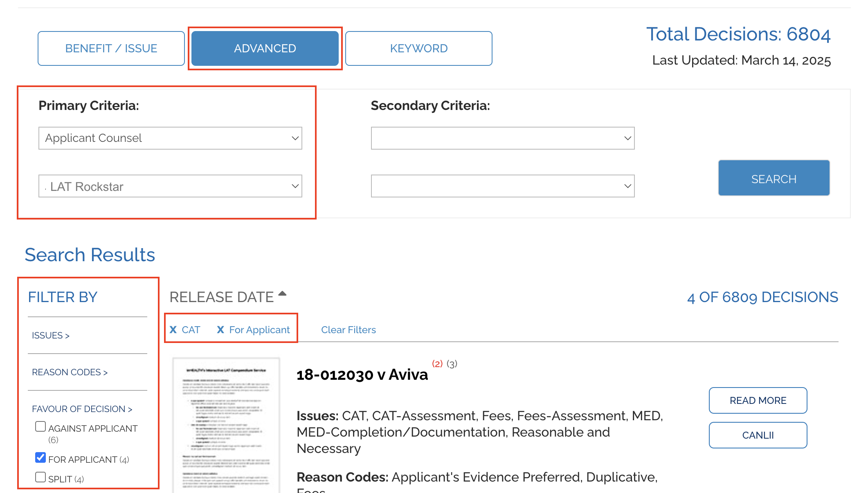This screenshot has height=493, width=868.
Task: Toggle Release Date sort arrow
Action: point(282,294)
